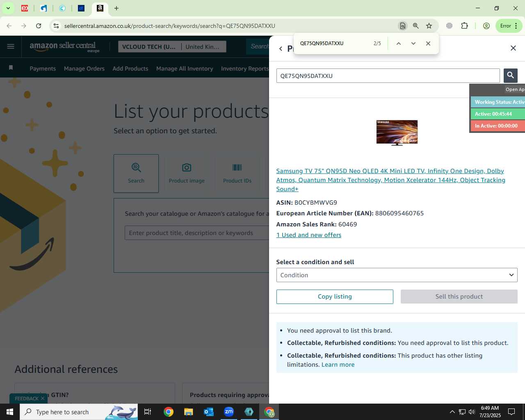Viewport: 525px width, 420px height.
Task: Click the QE75QN95DATXXU panel search field
Action: (388, 76)
